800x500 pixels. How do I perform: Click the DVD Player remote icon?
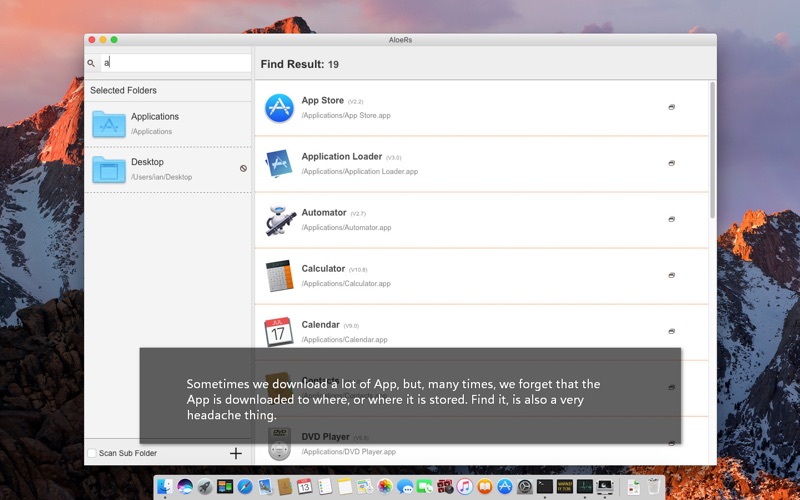[280, 444]
